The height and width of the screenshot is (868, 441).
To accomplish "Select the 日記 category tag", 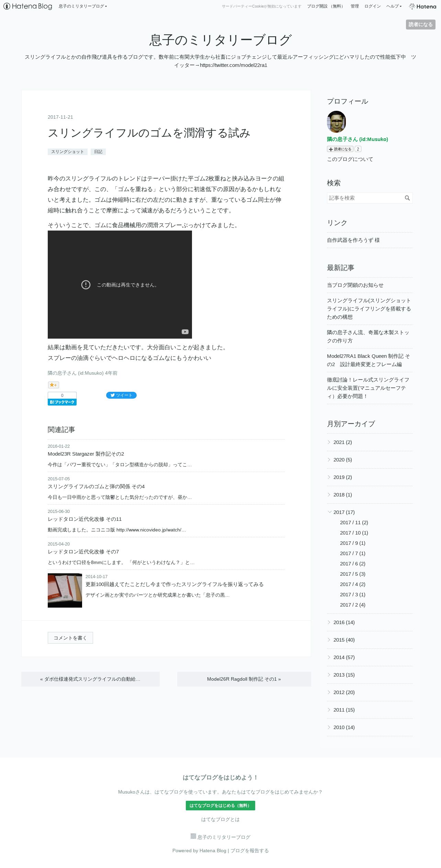I will coord(98,152).
